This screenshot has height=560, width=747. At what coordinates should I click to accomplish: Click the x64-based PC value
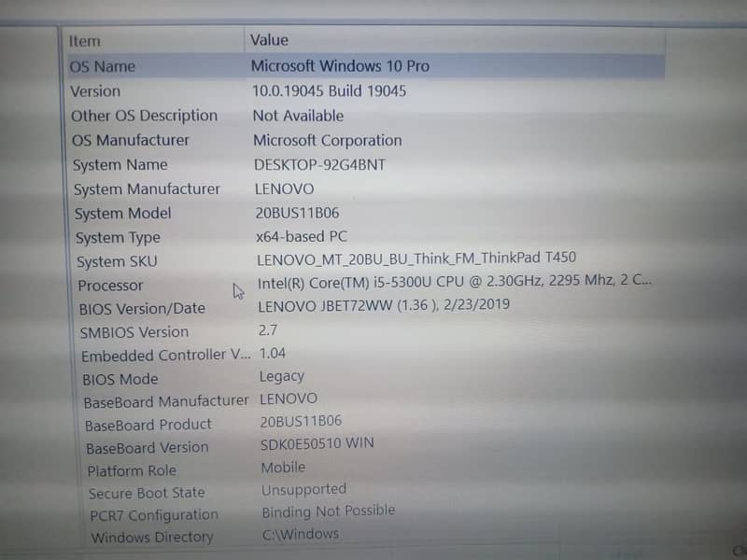coord(301,236)
